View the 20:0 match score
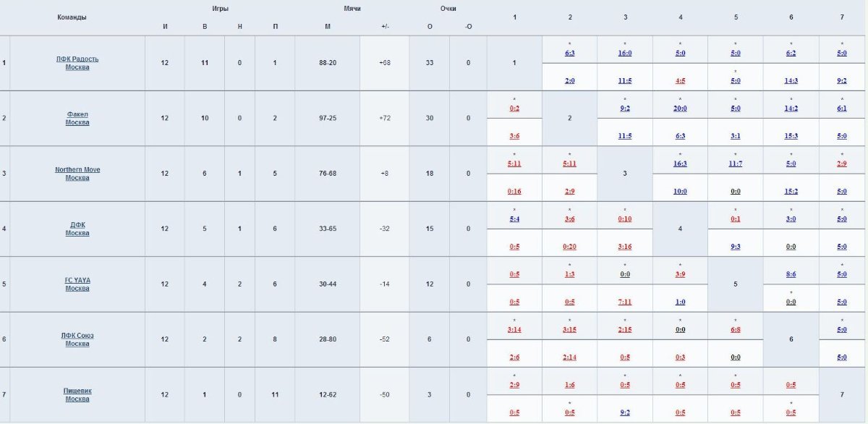The image size is (868, 424). [680, 109]
